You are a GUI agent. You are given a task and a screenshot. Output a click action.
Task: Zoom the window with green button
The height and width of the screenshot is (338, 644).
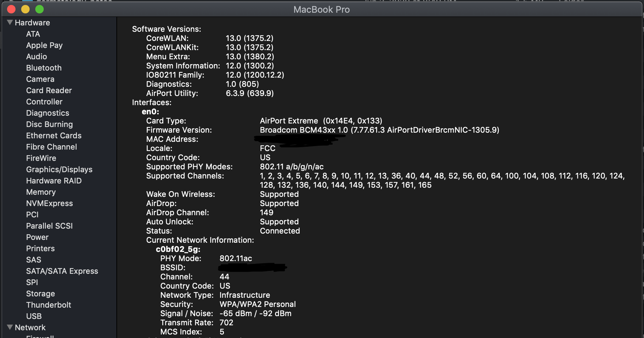click(40, 9)
